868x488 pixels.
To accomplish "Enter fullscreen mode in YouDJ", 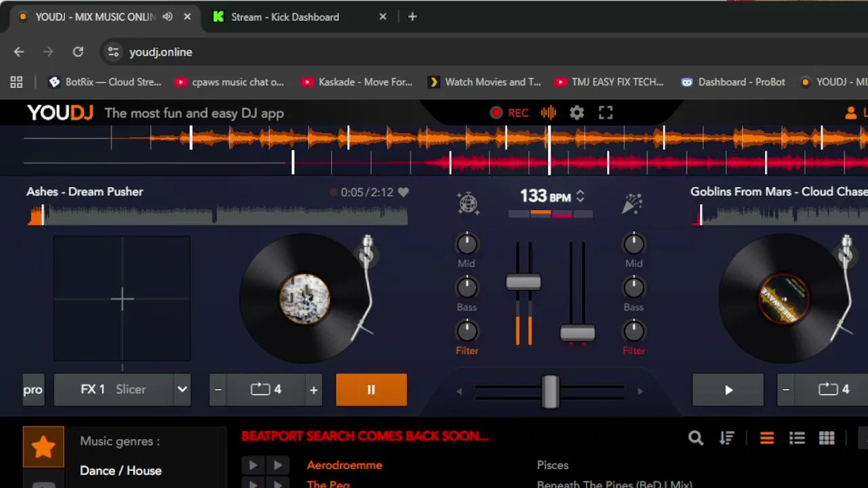I will [x=606, y=113].
